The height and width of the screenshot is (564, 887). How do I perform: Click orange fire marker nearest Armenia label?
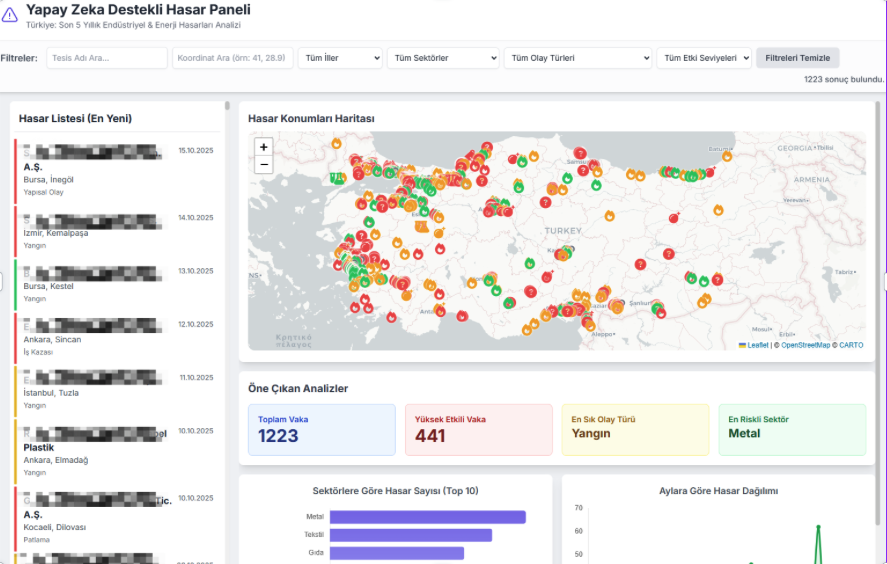[718, 210]
